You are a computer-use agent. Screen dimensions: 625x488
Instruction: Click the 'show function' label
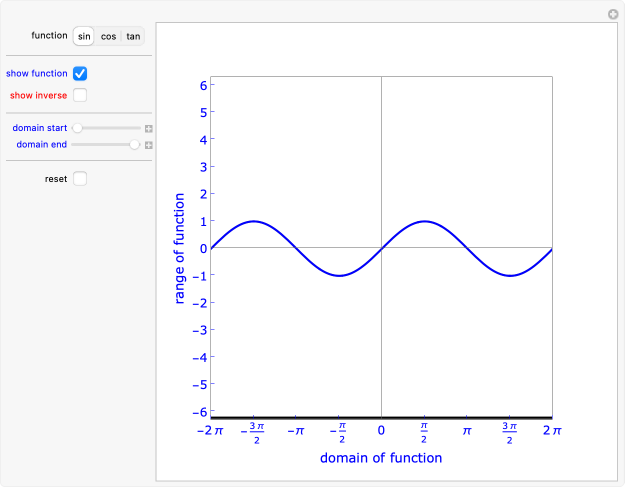(37, 73)
